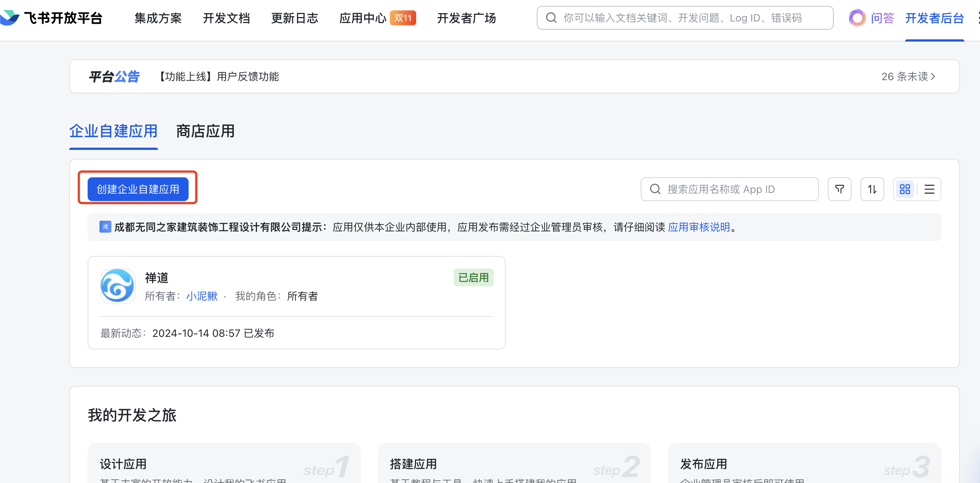Image resolution: width=980 pixels, height=483 pixels.
Task: Open the 集成方案 menu
Action: click(x=158, y=18)
